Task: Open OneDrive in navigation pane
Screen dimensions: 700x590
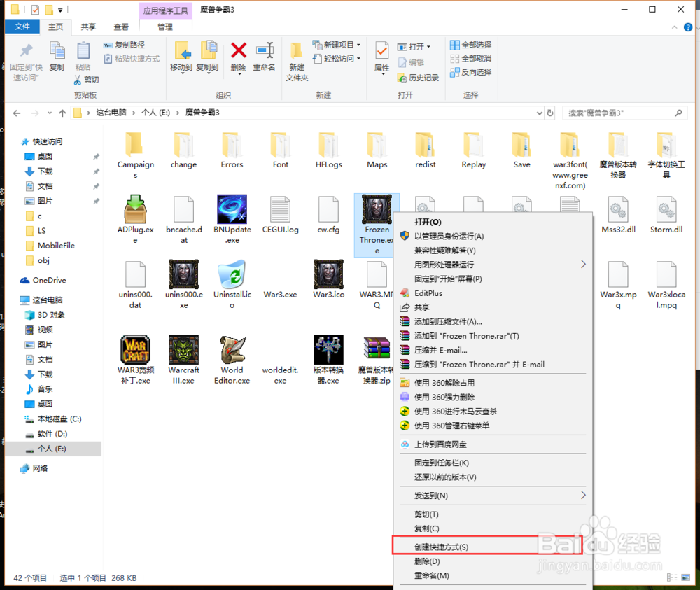Action: pos(43,280)
